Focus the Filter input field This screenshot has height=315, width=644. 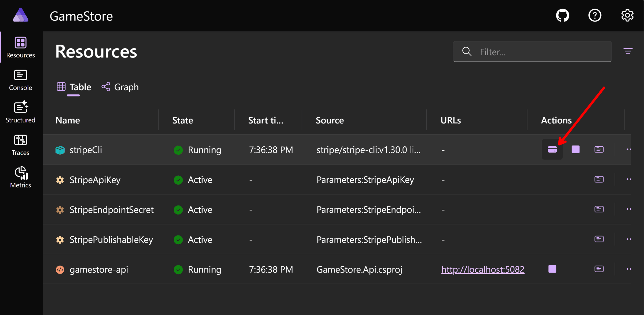[532, 52]
